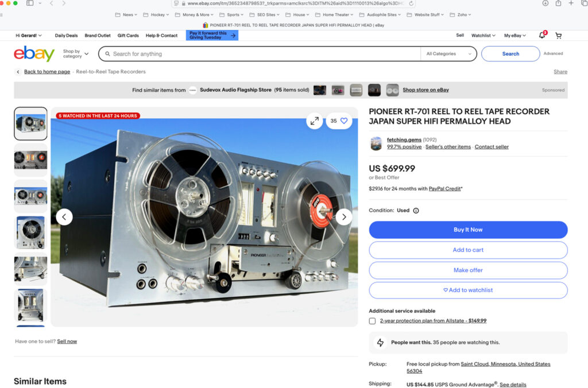Click Add to watchlist
The height and width of the screenshot is (388, 588).
(468, 290)
